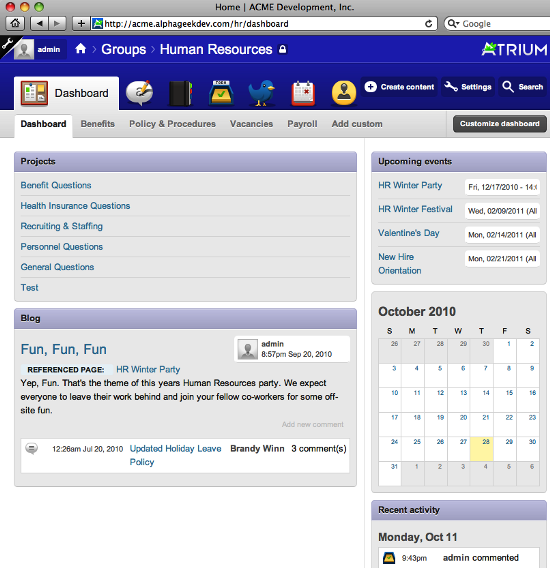This screenshot has height=568, width=550.
Task: Open Health Insurance Questions project
Action: coord(75,206)
